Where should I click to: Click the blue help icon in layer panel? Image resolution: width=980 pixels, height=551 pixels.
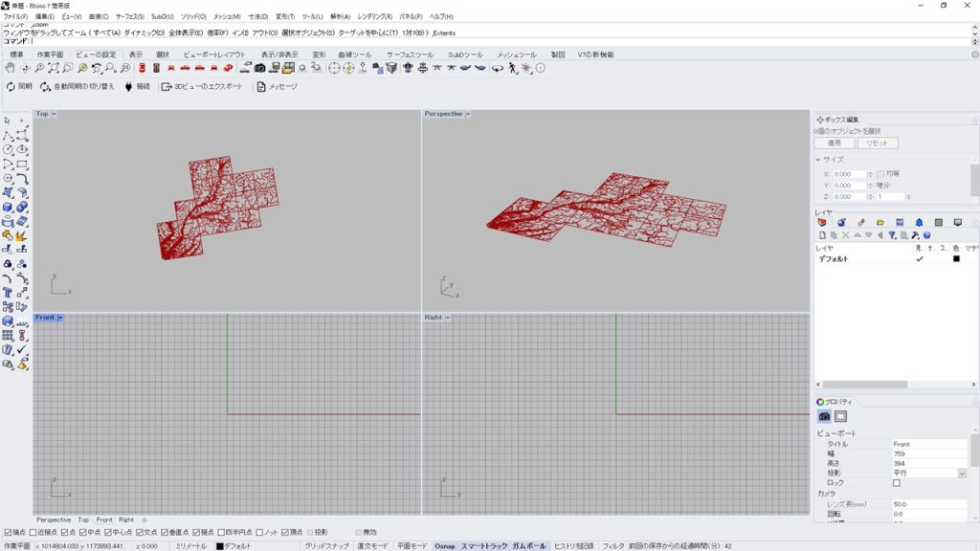(x=926, y=235)
